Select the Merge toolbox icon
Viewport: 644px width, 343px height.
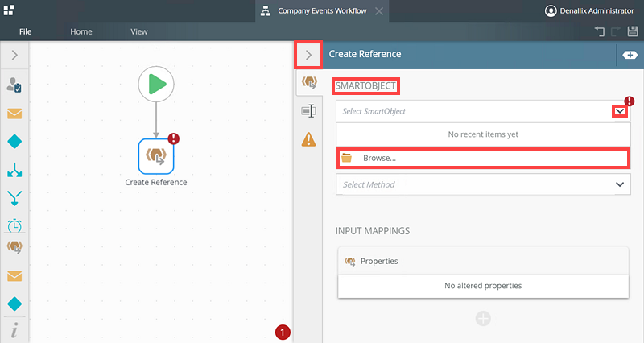14,198
